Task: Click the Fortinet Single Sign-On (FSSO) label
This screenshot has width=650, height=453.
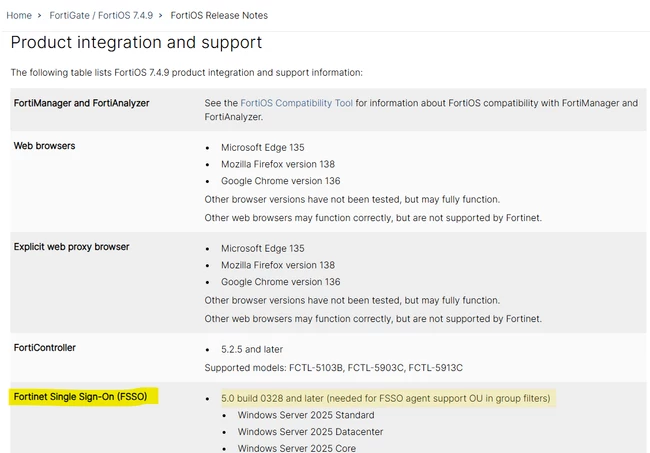Action: pyautogui.click(x=80, y=397)
